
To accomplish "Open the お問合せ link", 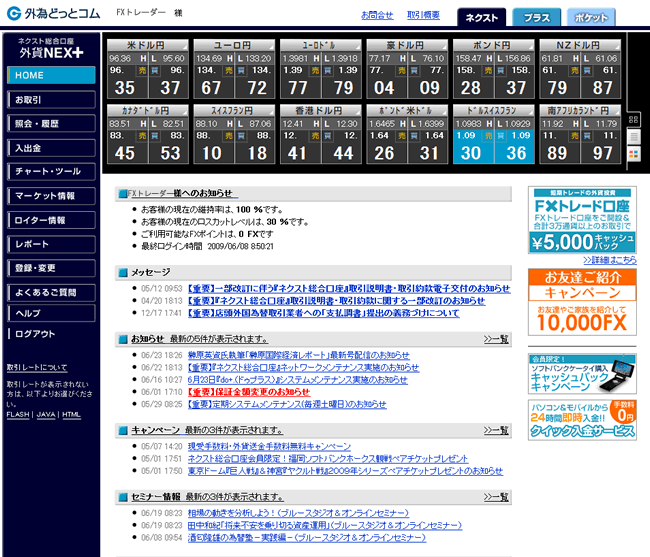I will click(377, 15).
